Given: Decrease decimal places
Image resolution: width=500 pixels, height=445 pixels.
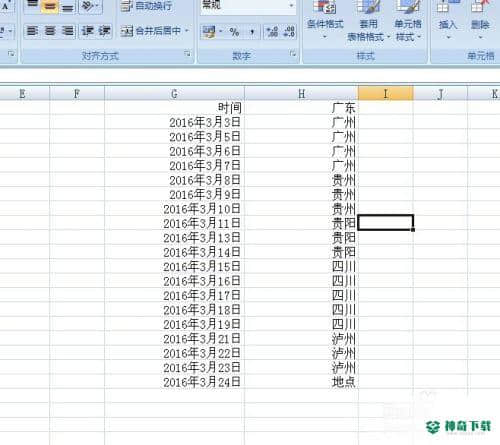Looking at the screenshot, I should (289, 32).
